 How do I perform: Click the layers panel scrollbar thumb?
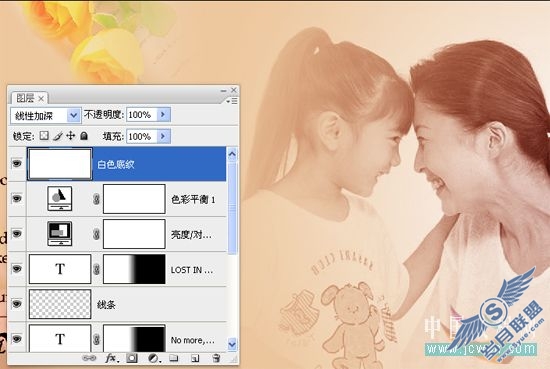point(232,207)
